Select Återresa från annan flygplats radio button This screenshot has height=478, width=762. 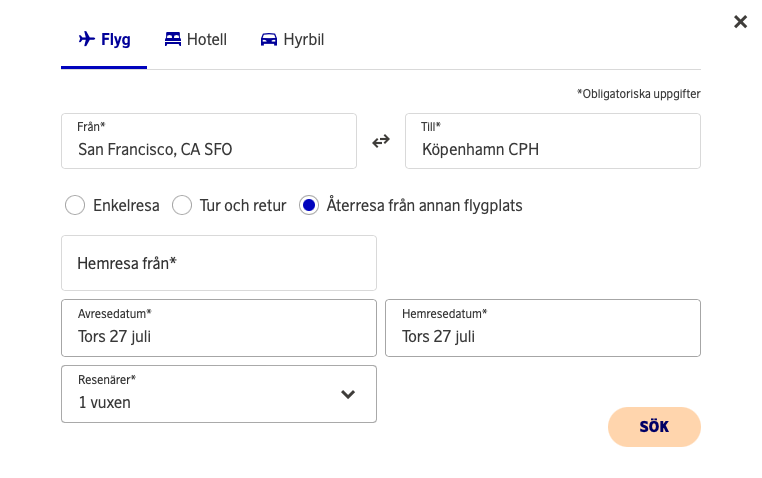(x=309, y=206)
